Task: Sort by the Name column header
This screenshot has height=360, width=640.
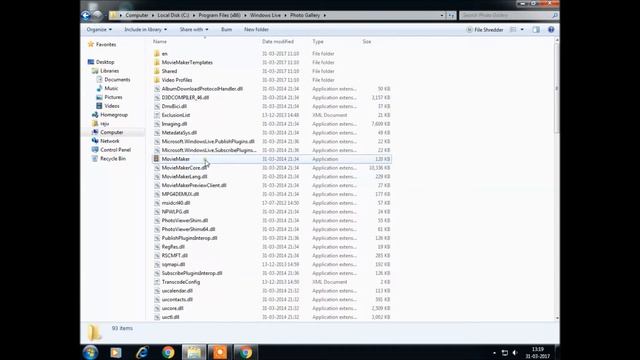Action: (x=160, y=42)
